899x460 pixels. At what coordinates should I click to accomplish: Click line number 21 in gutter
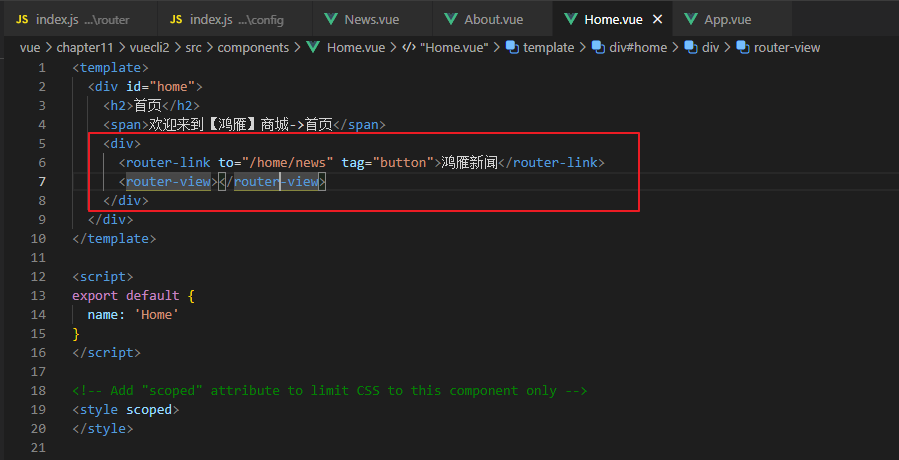38,447
